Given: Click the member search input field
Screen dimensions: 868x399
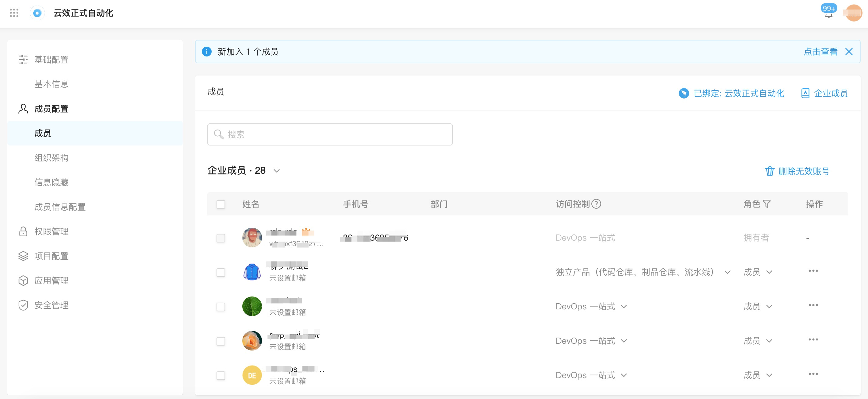Looking at the screenshot, I should (329, 134).
